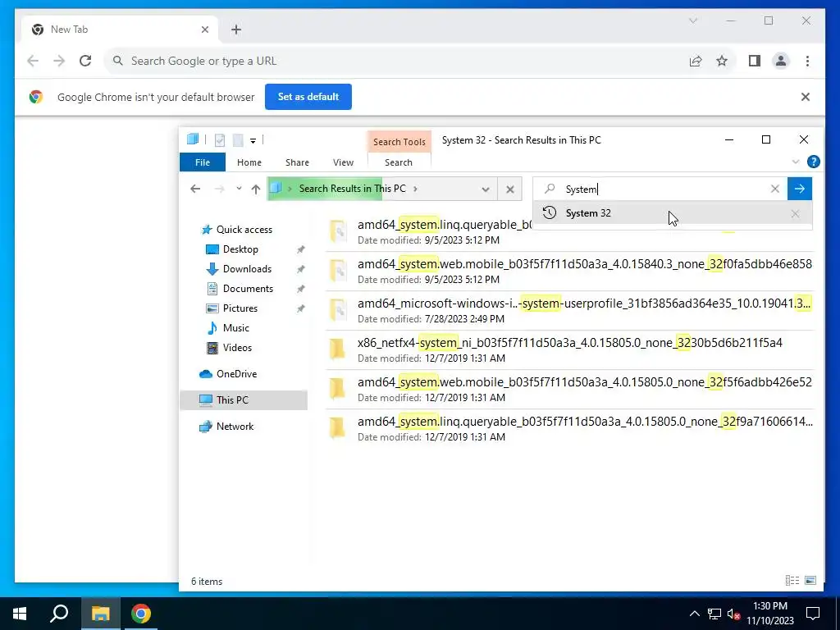840x630 pixels.
Task: Open the Search ribbon tab
Action: click(399, 162)
